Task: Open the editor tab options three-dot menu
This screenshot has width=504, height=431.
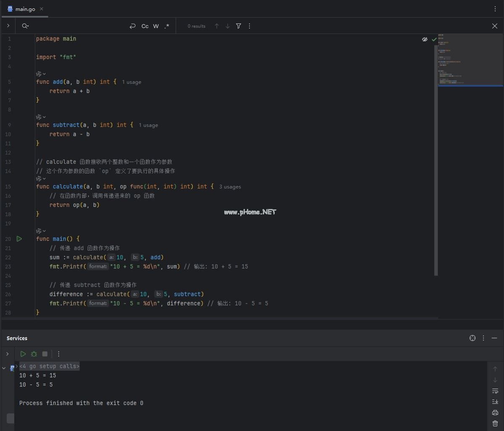Action: (x=495, y=9)
